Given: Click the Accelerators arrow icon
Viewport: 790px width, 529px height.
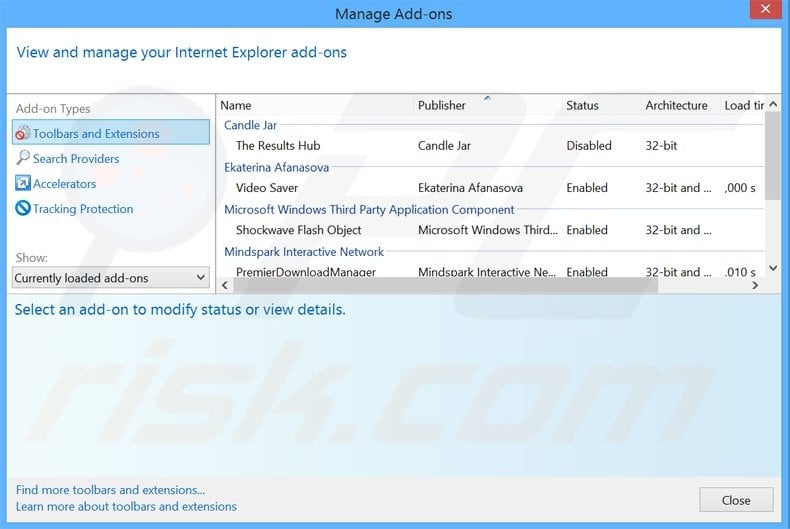Looking at the screenshot, I should 23,183.
